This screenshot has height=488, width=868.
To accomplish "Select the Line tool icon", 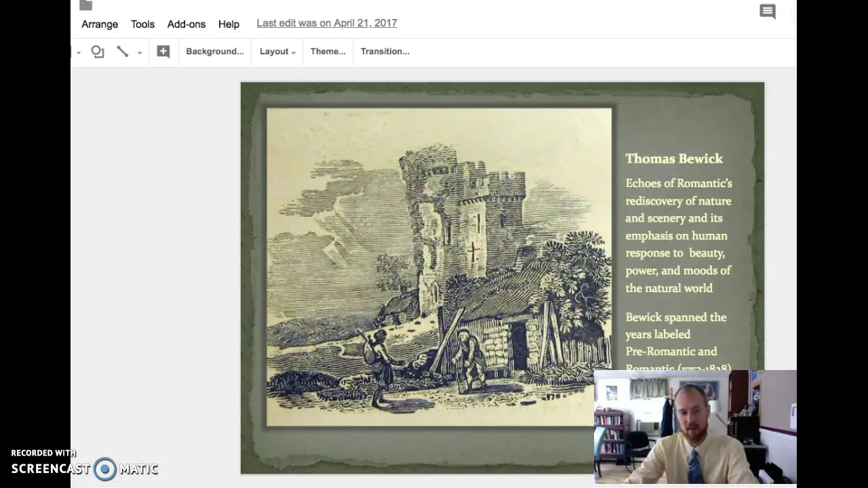I will point(123,52).
